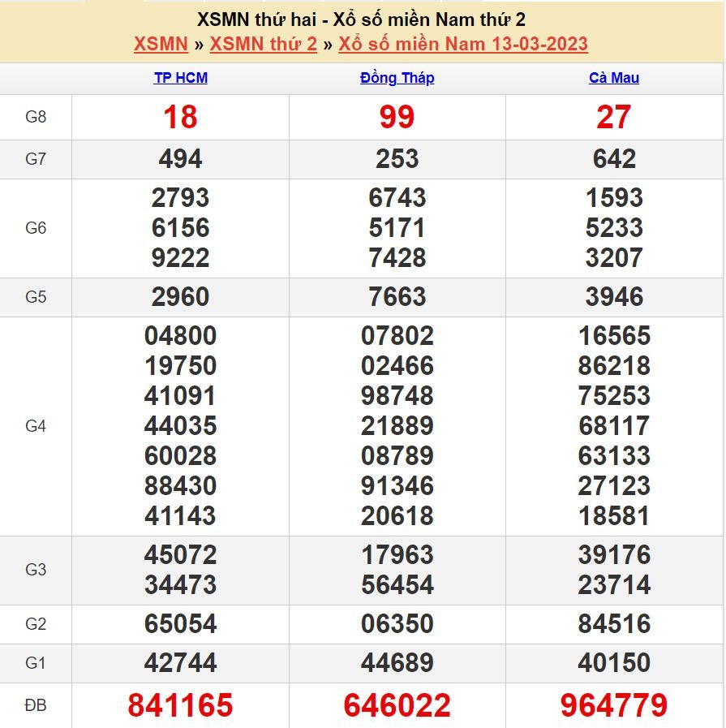Click the G6 number 6156
Screen dimensions: 726x728
point(180,228)
